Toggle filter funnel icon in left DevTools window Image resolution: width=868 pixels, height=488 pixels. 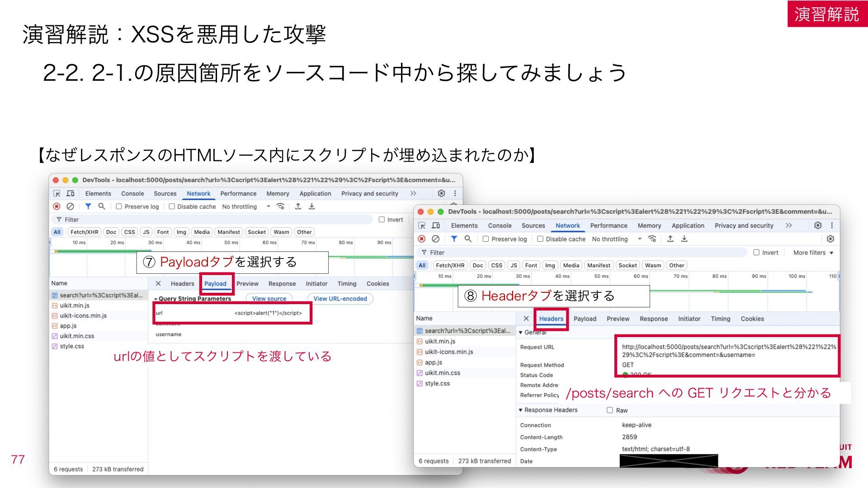coord(88,206)
